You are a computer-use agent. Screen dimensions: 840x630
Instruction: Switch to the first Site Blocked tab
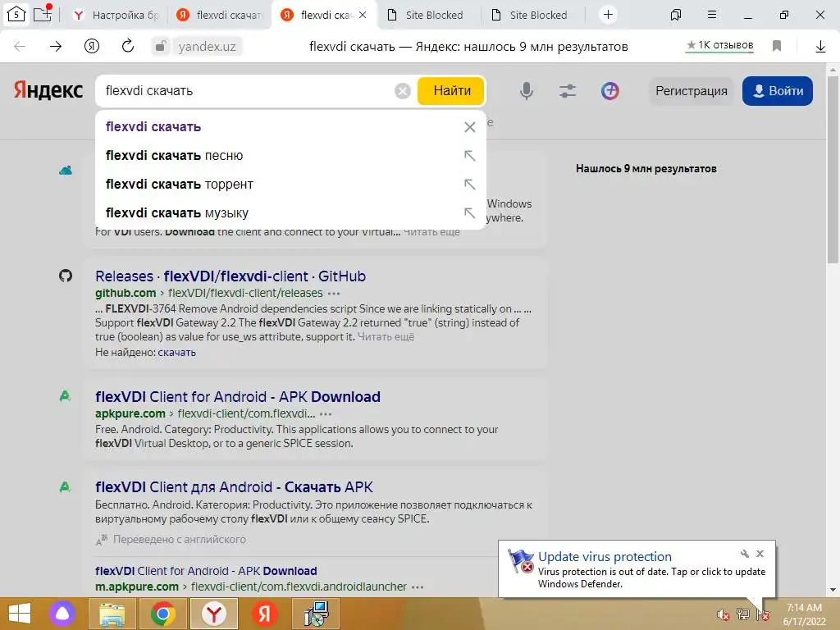426,15
